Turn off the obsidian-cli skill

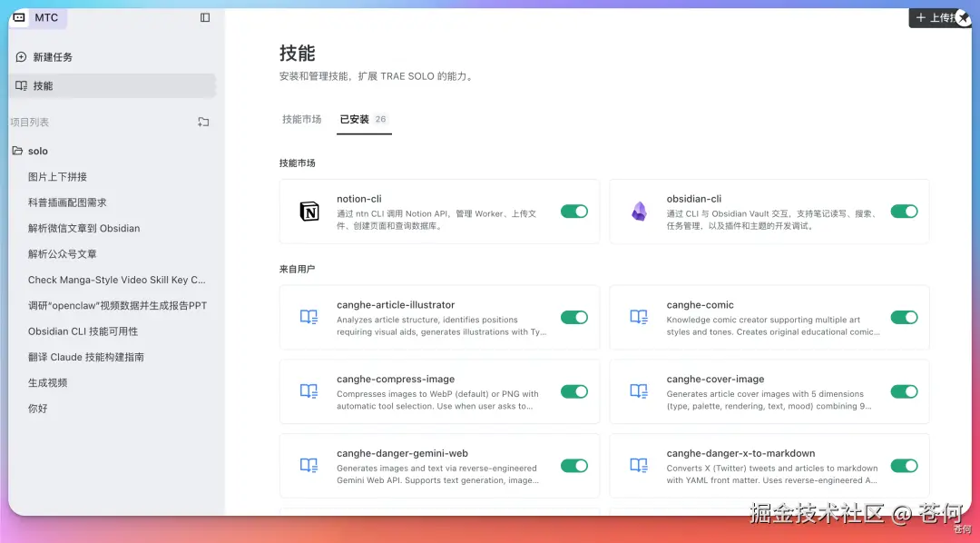pyautogui.click(x=905, y=211)
